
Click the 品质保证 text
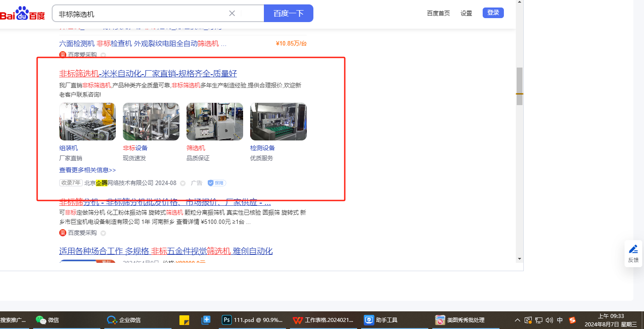[198, 158]
